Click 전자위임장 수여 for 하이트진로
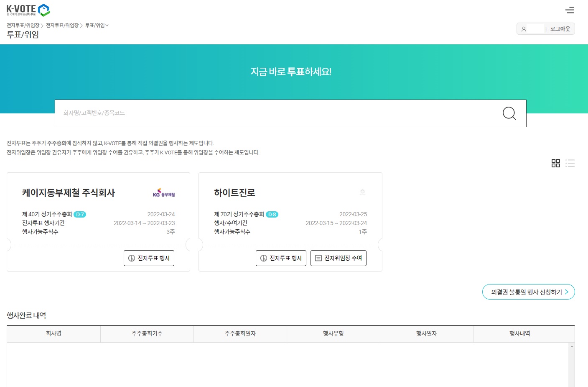This screenshot has height=387, width=588. (339, 258)
